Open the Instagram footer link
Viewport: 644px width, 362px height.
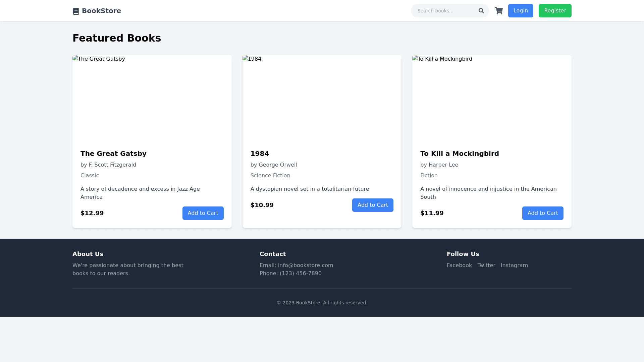pos(514,265)
